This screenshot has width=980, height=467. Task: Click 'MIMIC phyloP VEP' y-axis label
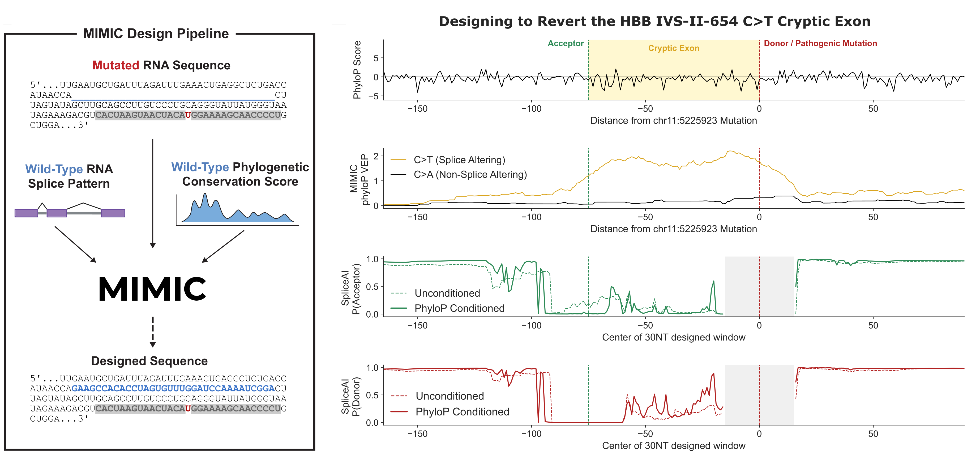pyautogui.click(x=359, y=179)
